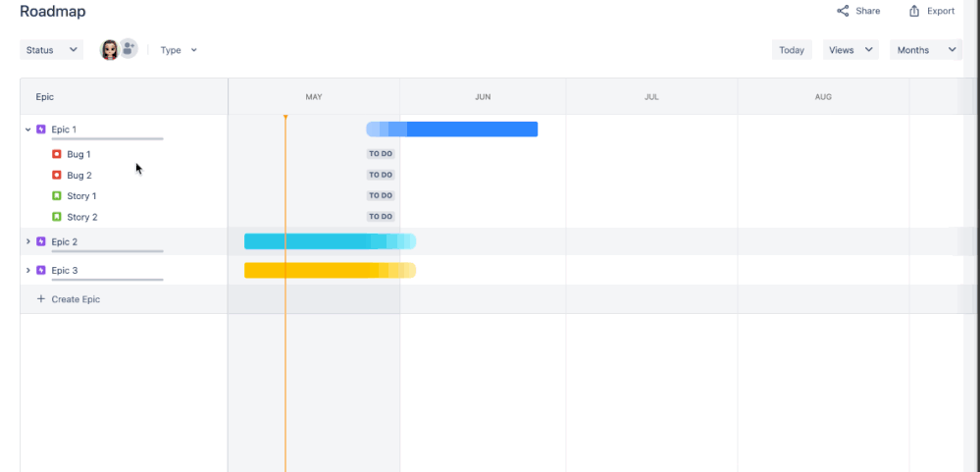Viewport: 980px width, 472px height.
Task: Open the Bug 2 issue
Action: point(79,175)
